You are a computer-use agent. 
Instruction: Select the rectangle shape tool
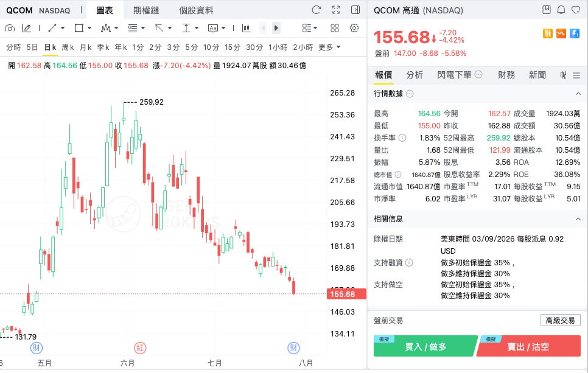click(79, 28)
